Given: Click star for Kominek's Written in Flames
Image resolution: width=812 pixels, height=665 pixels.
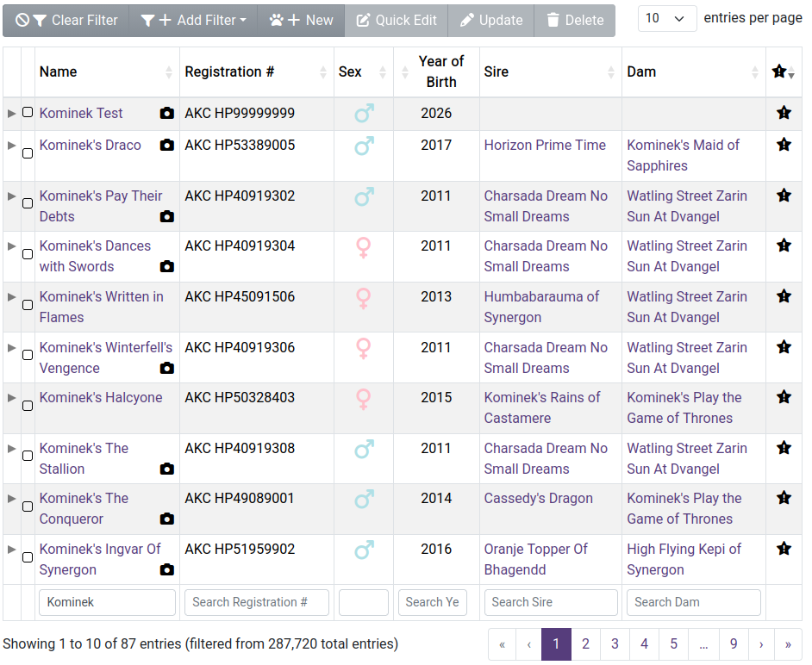Looking at the screenshot, I should [x=784, y=296].
